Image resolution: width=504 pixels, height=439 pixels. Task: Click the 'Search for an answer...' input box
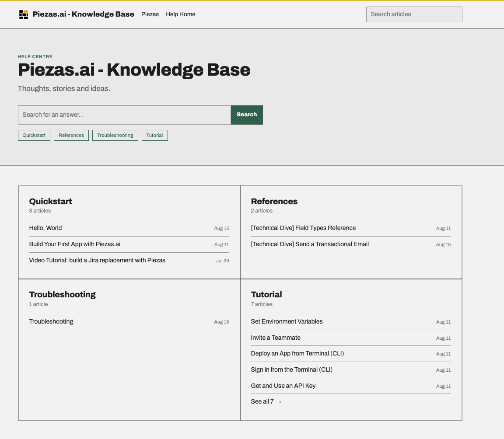point(124,115)
